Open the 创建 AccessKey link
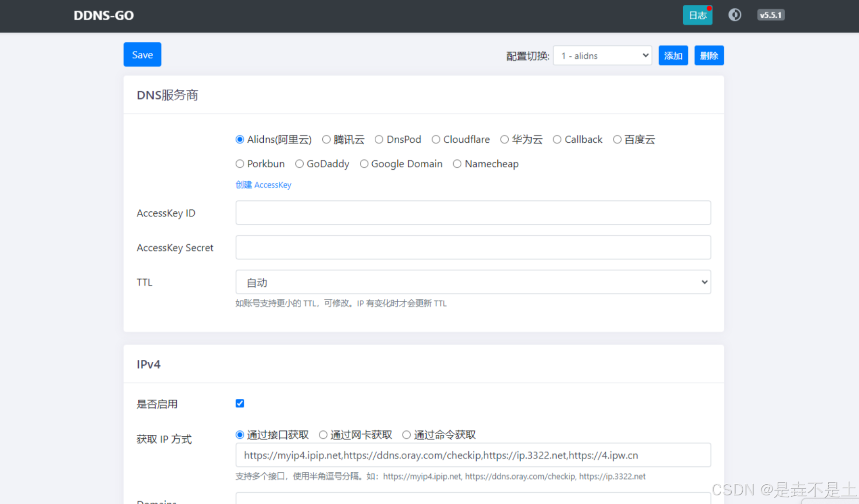This screenshot has width=859, height=504. click(x=263, y=185)
